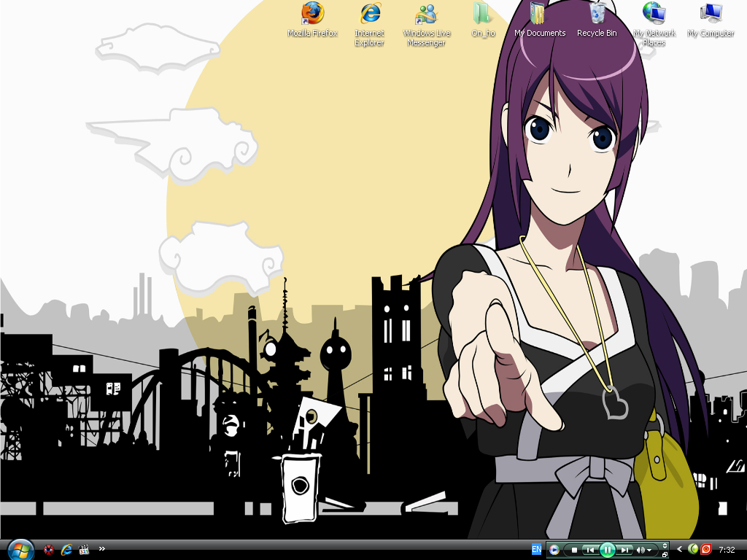Image resolution: width=747 pixels, height=560 pixels.
Task: Open the EN language bar indicator
Action: (536, 549)
